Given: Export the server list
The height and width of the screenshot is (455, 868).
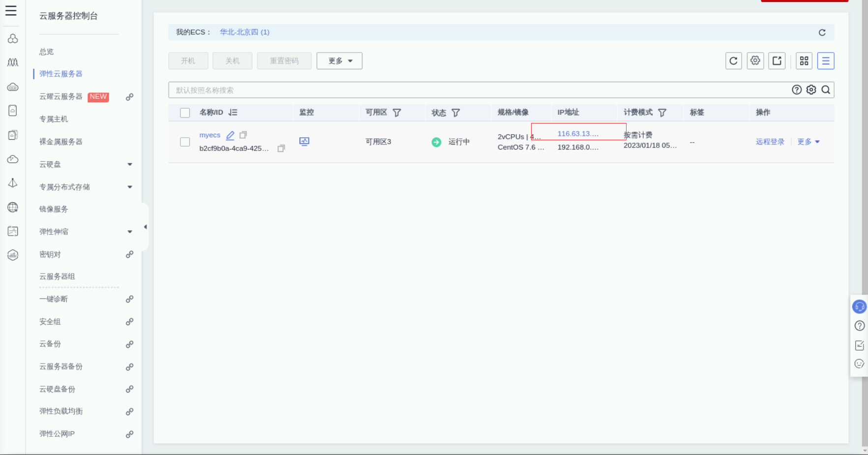Looking at the screenshot, I should [x=777, y=61].
